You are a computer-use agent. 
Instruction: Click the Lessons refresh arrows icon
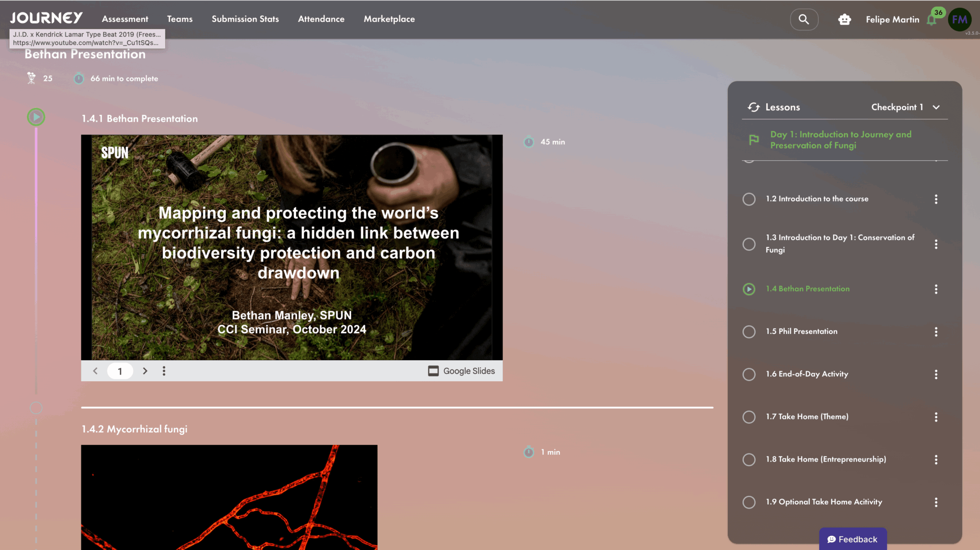[754, 107]
